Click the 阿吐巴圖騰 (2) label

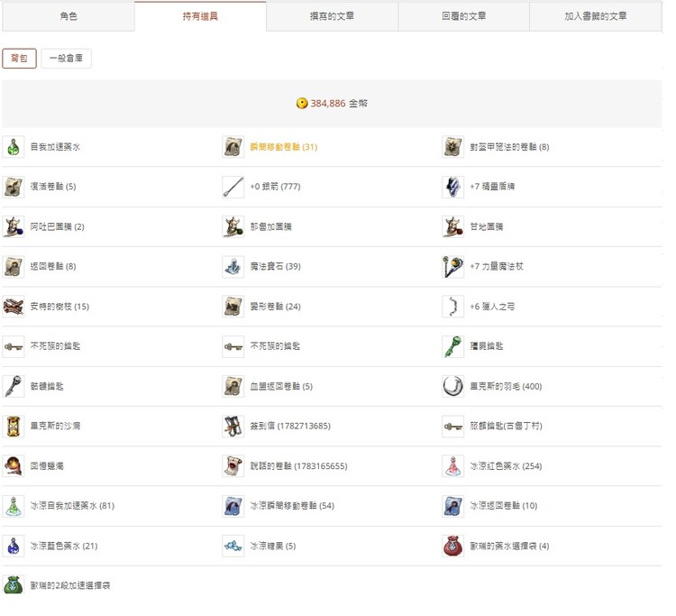click(58, 227)
